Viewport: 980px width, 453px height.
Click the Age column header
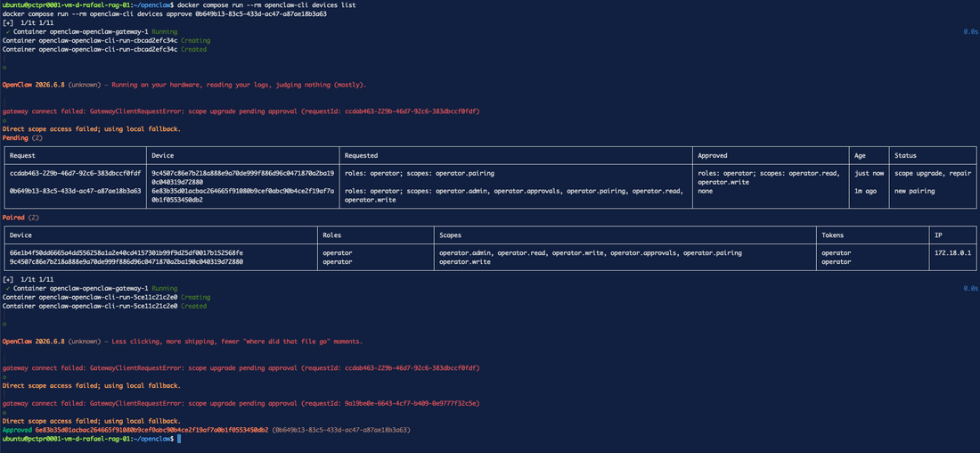pyautogui.click(x=861, y=155)
